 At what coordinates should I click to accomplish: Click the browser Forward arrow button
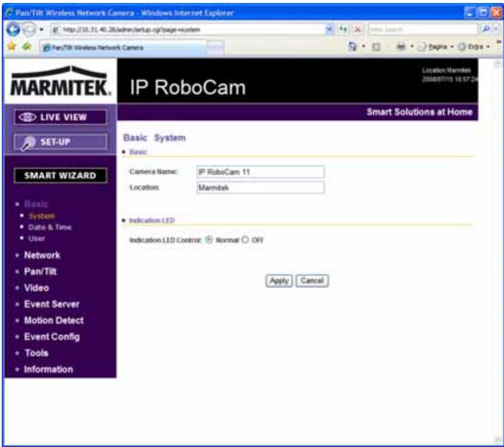click(30, 30)
